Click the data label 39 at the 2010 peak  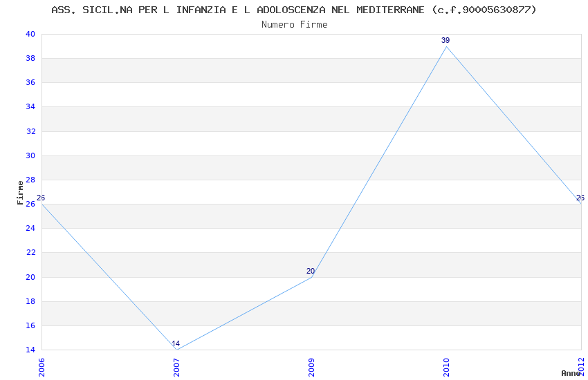click(x=445, y=41)
